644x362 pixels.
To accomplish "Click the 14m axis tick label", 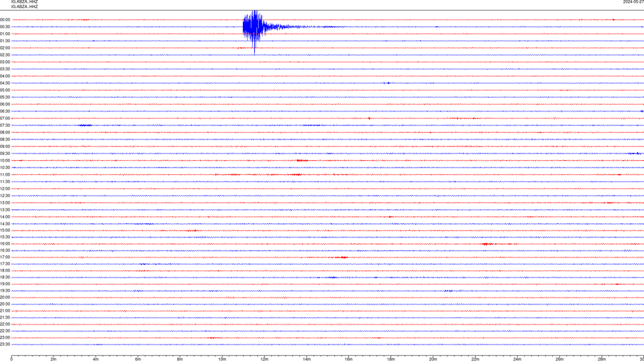I will point(307,359).
